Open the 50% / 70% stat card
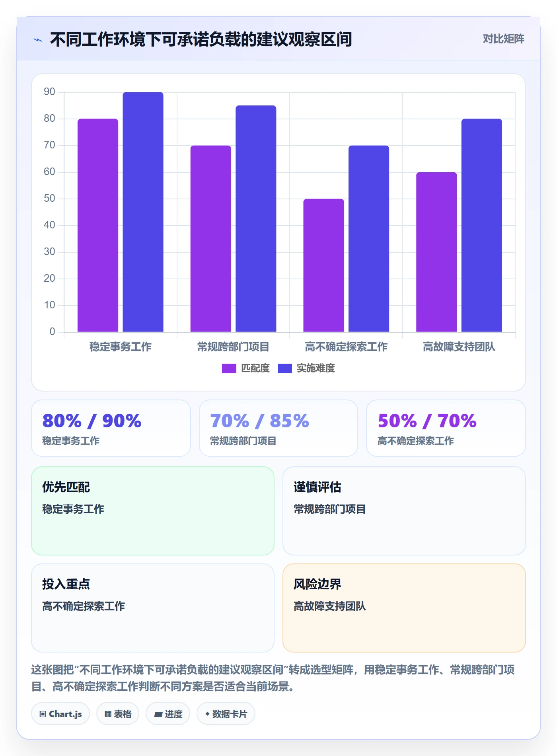 pos(446,428)
